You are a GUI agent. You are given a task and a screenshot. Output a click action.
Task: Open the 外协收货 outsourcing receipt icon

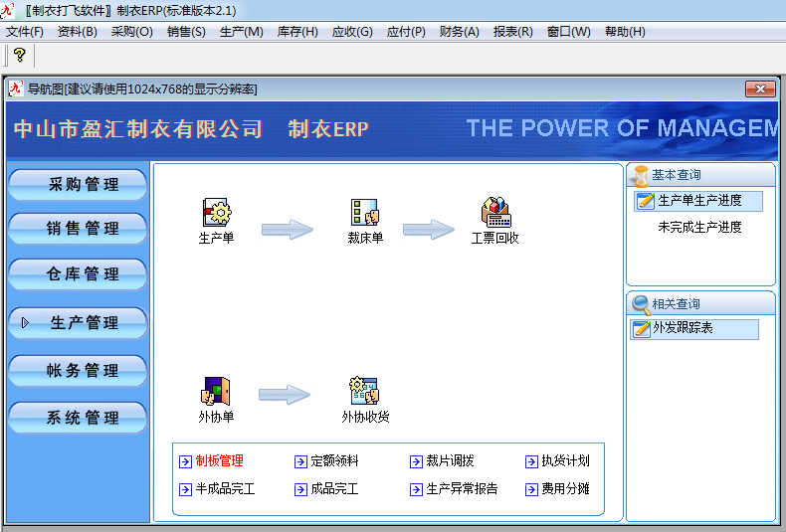click(364, 391)
